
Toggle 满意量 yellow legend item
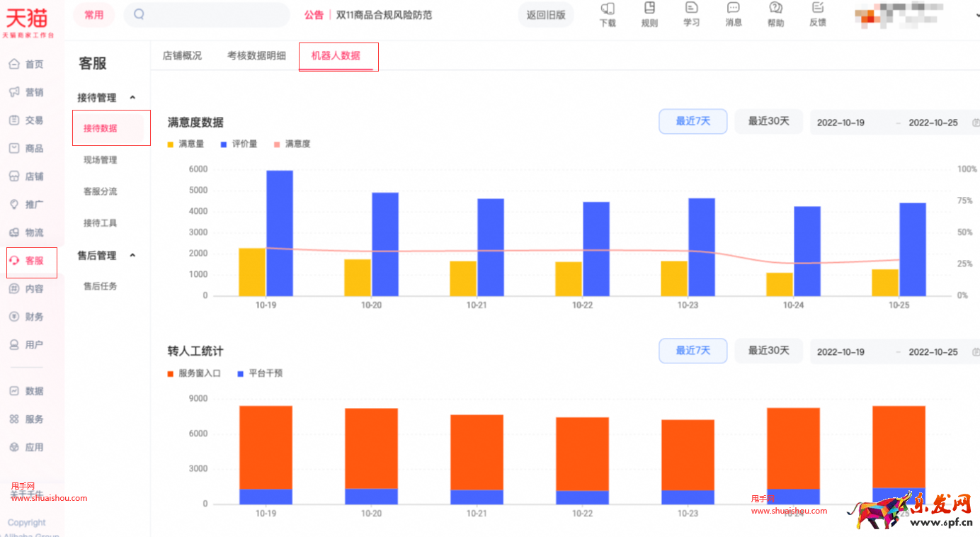186,144
